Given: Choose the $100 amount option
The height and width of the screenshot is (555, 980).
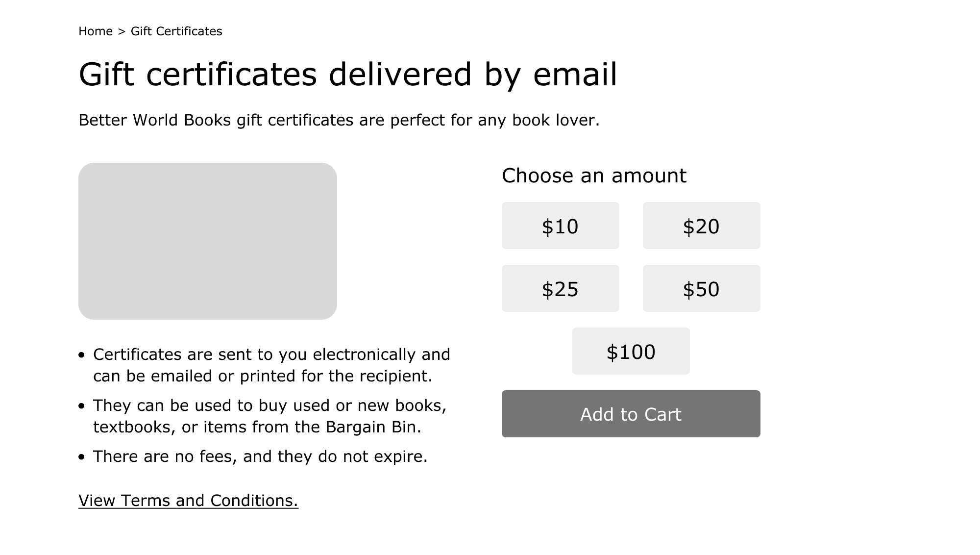Looking at the screenshot, I should (631, 352).
